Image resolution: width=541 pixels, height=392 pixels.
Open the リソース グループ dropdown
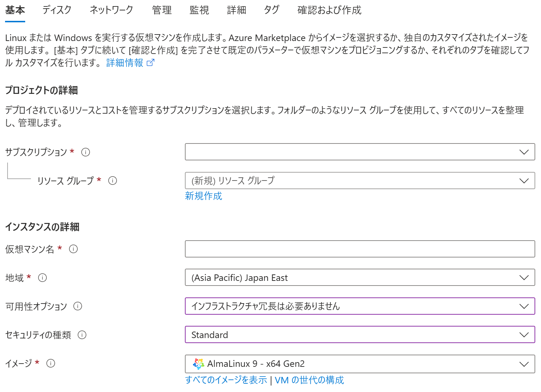coord(360,181)
